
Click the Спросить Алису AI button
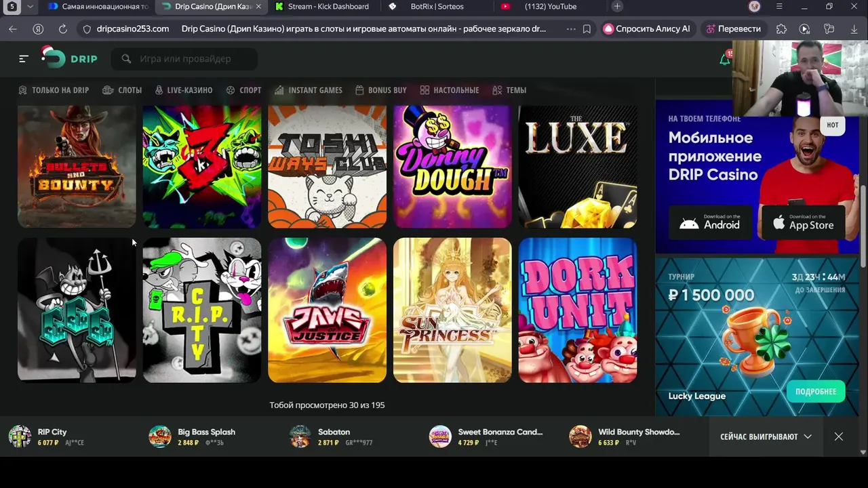pos(647,29)
